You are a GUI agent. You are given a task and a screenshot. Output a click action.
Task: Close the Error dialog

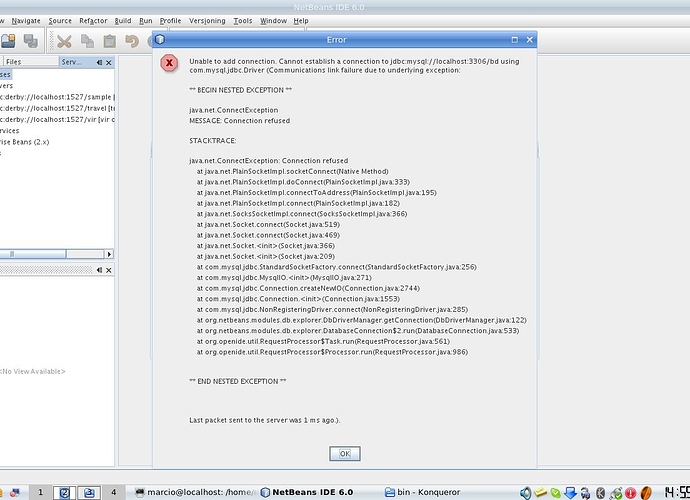529,40
